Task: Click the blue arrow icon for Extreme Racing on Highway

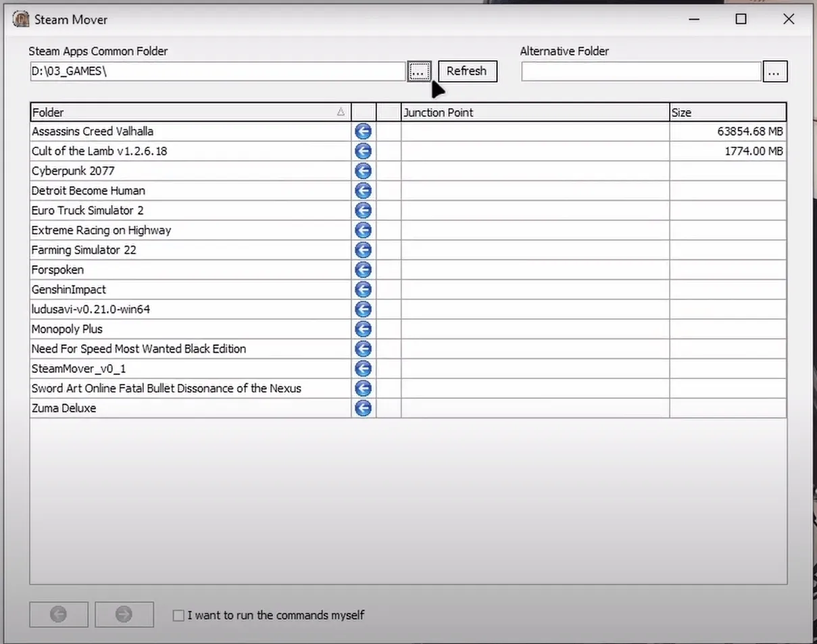Action: coord(363,230)
